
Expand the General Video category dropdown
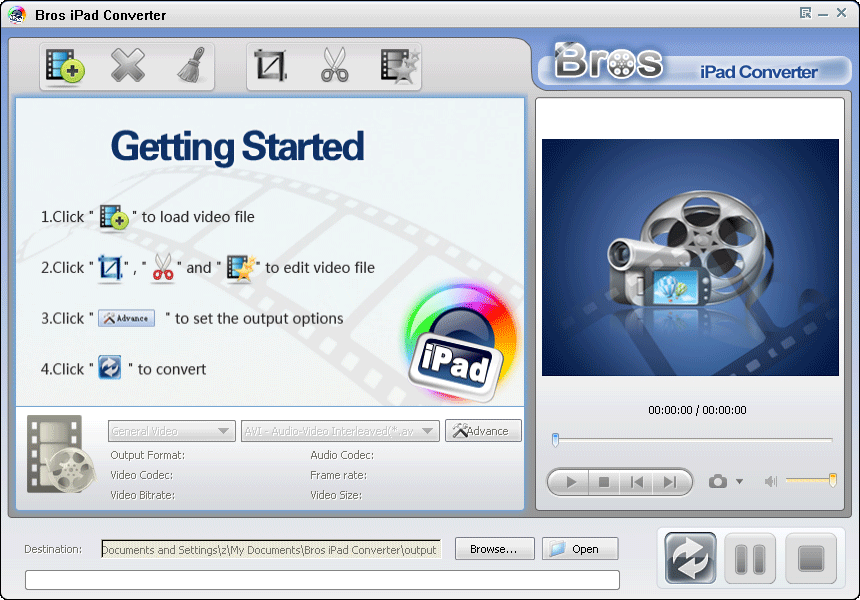(x=171, y=431)
